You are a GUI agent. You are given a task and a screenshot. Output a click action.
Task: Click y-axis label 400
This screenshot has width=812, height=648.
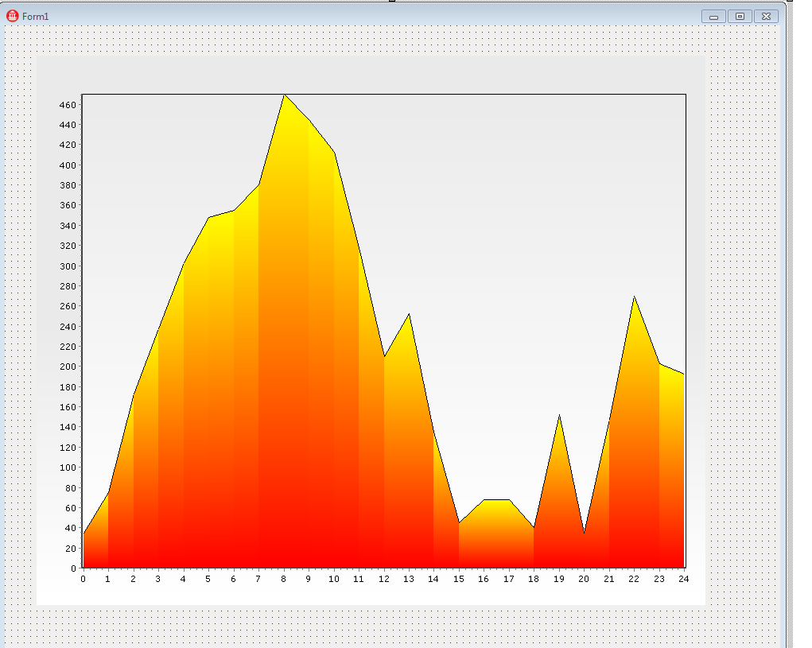[68, 165]
